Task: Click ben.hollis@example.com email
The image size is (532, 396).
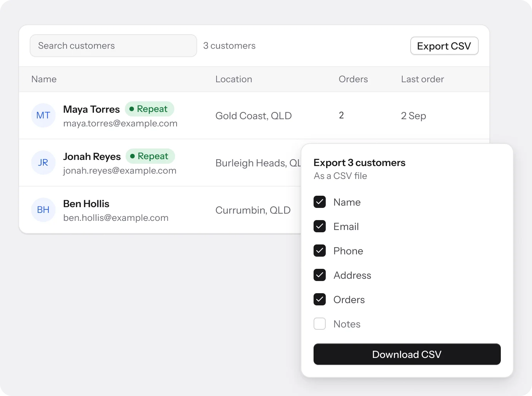Action: [x=116, y=218]
